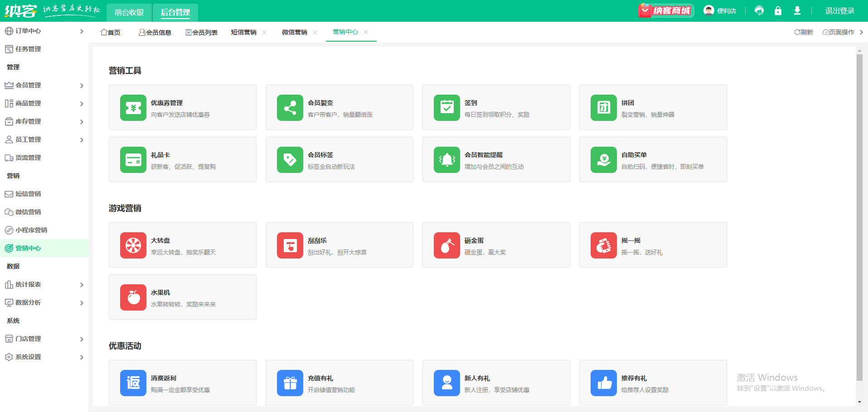This screenshot has width=868, height=412.
Task: Open the 大转盘 wheel icon
Action: (x=133, y=245)
